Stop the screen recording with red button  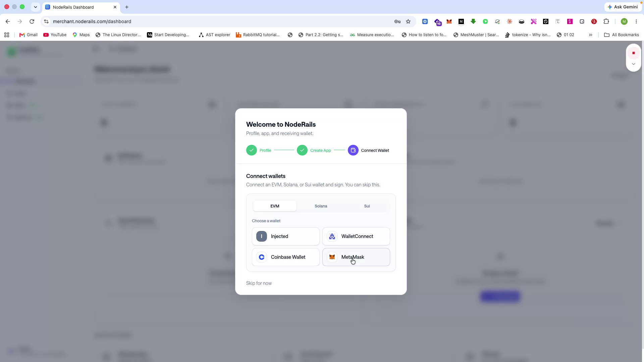[634, 53]
